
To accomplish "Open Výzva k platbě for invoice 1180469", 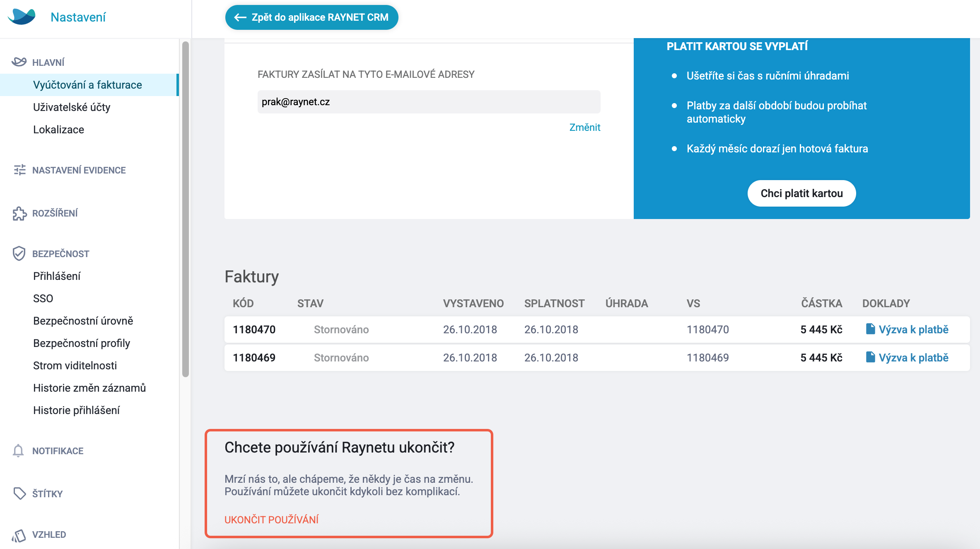I will coord(914,358).
